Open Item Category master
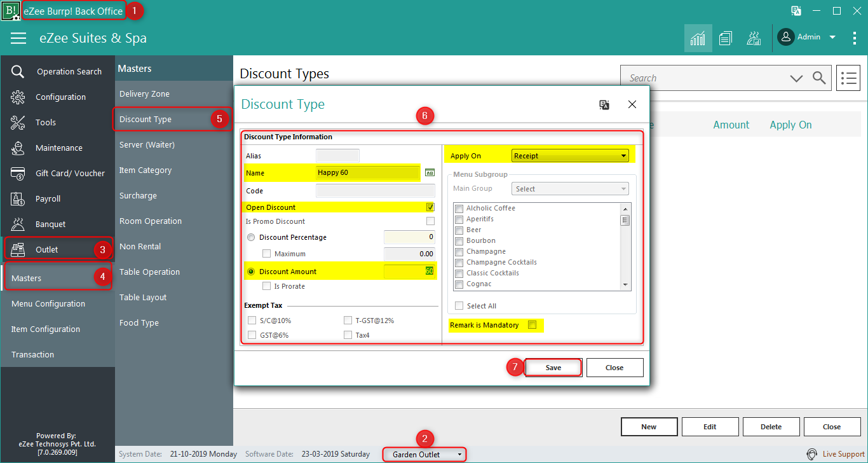 [x=146, y=170]
